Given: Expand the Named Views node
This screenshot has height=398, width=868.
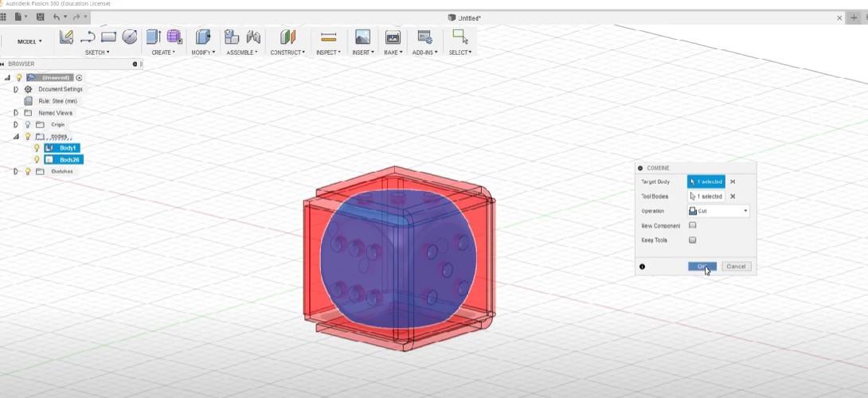Looking at the screenshot, I should (x=15, y=112).
